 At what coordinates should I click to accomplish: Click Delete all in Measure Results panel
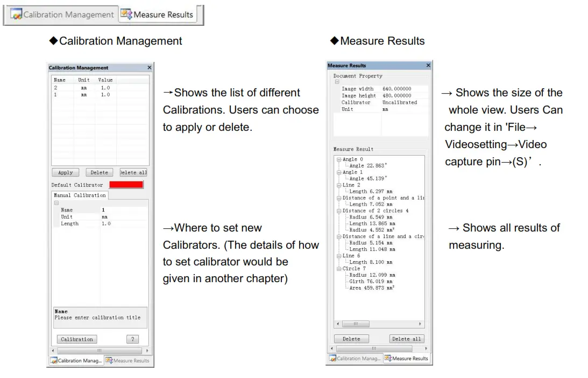tap(407, 339)
